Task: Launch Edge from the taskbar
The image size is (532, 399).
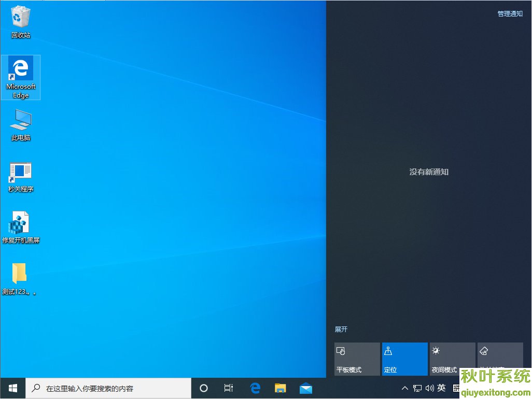Action: point(255,388)
